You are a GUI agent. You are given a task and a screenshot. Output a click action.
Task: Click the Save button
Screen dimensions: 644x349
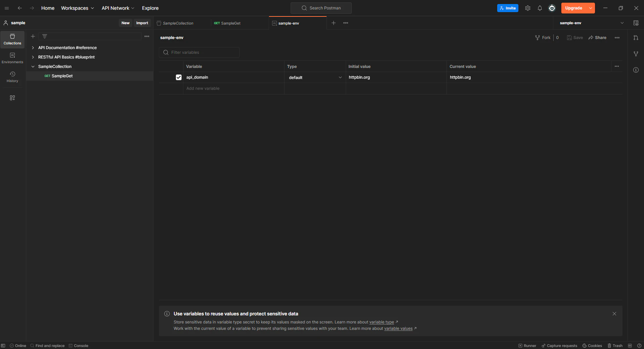tap(575, 38)
